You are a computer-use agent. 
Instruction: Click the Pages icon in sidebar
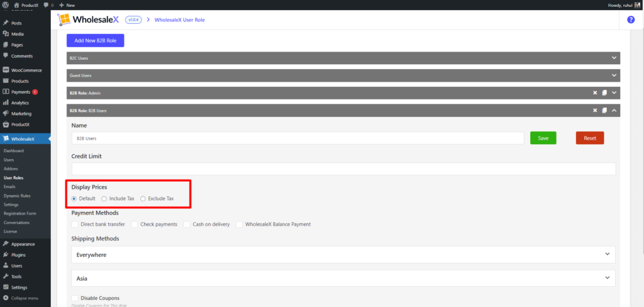pyautogui.click(x=6, y=45)
